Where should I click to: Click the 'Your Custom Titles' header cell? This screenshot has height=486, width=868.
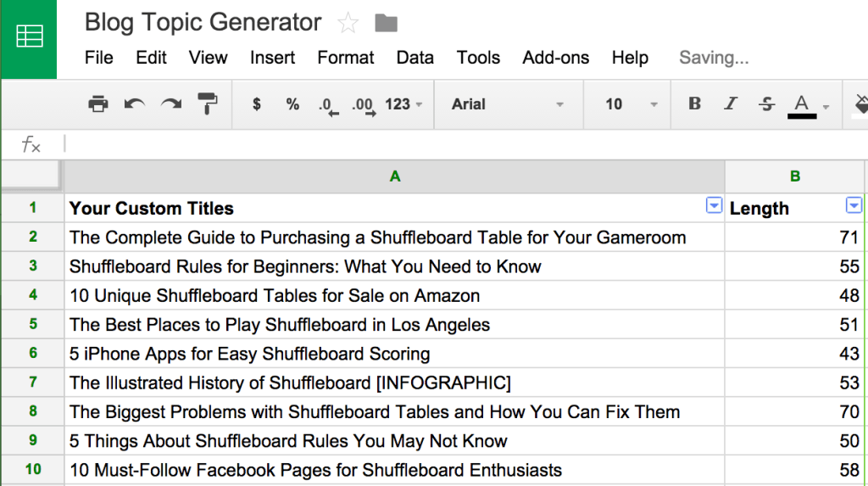pos(394,208)
